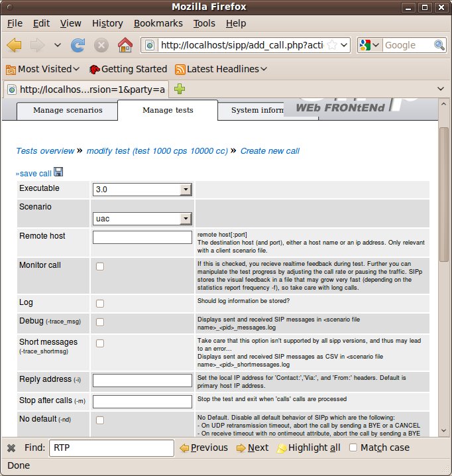Image resolution: width=452 pixels, height=476 pixels.
Task: Click the Google search engine icon
Action: click(365, 45)
